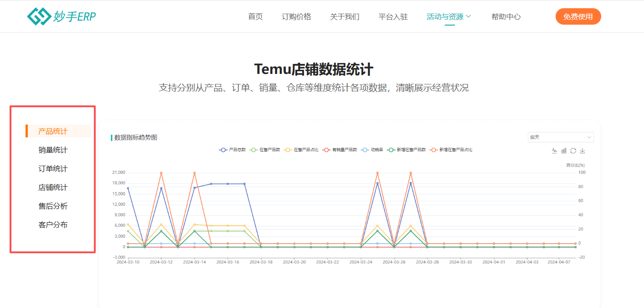Open the 售后分析 tab
Viewport: 644px width, 308px height.
53,206
